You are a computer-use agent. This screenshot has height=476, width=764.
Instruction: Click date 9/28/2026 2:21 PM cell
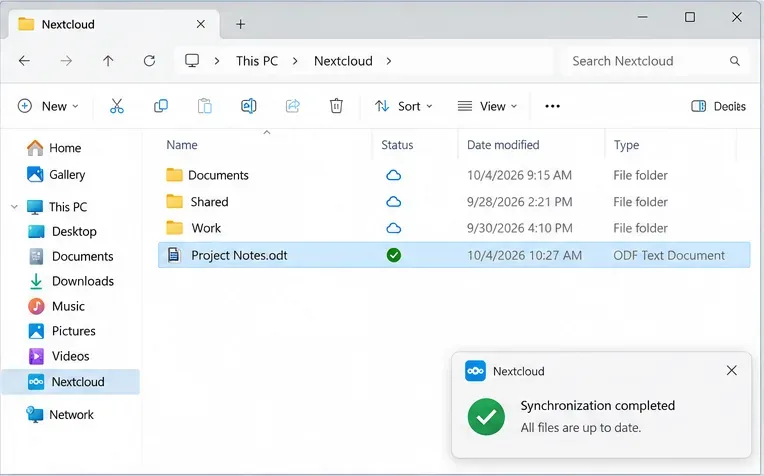[519, 202]
